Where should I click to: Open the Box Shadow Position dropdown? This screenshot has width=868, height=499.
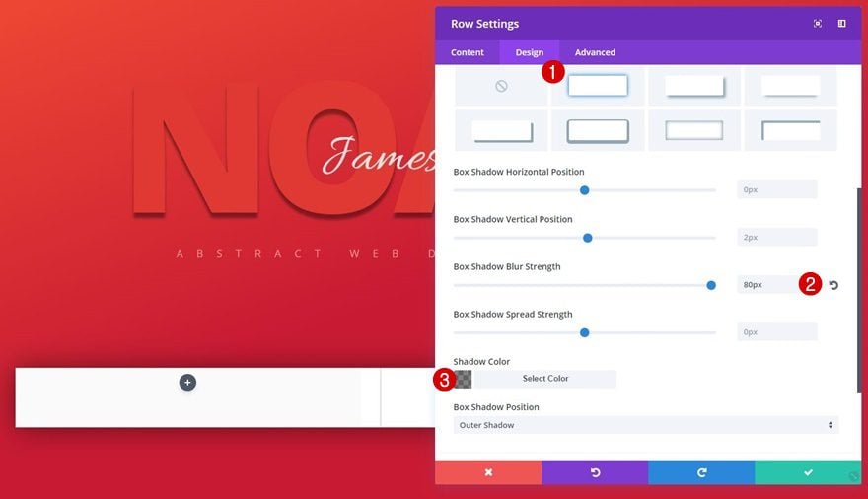pos(646,425)
